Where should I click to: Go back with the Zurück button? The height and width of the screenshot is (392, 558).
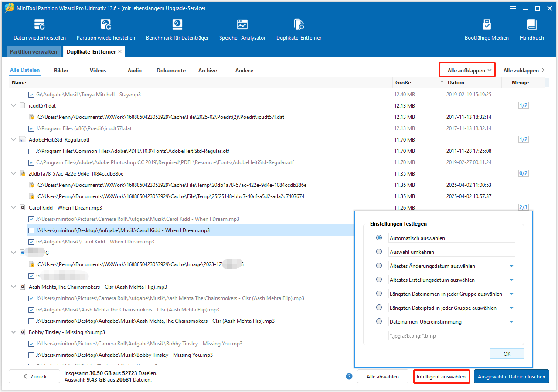(x=34, y=377)
